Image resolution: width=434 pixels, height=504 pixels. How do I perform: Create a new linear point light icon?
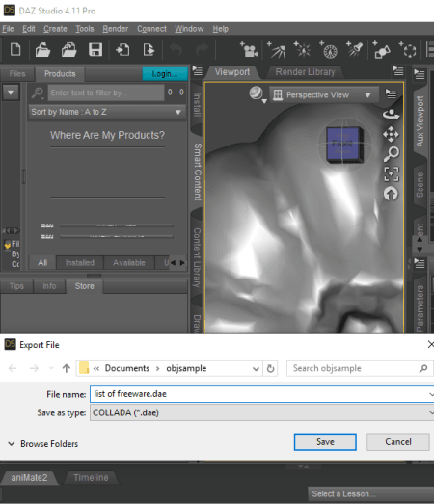pyautogui.click(x=328, y=49)
